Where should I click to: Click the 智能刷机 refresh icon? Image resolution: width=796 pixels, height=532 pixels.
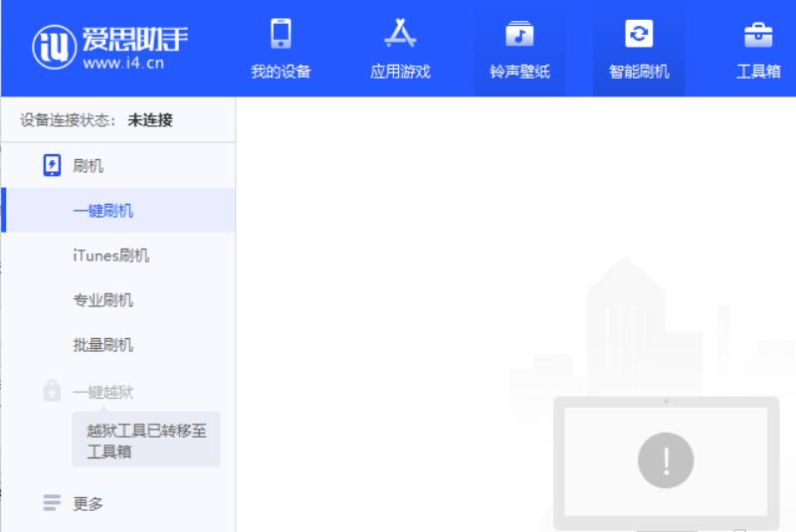click(x=639, y=34)
